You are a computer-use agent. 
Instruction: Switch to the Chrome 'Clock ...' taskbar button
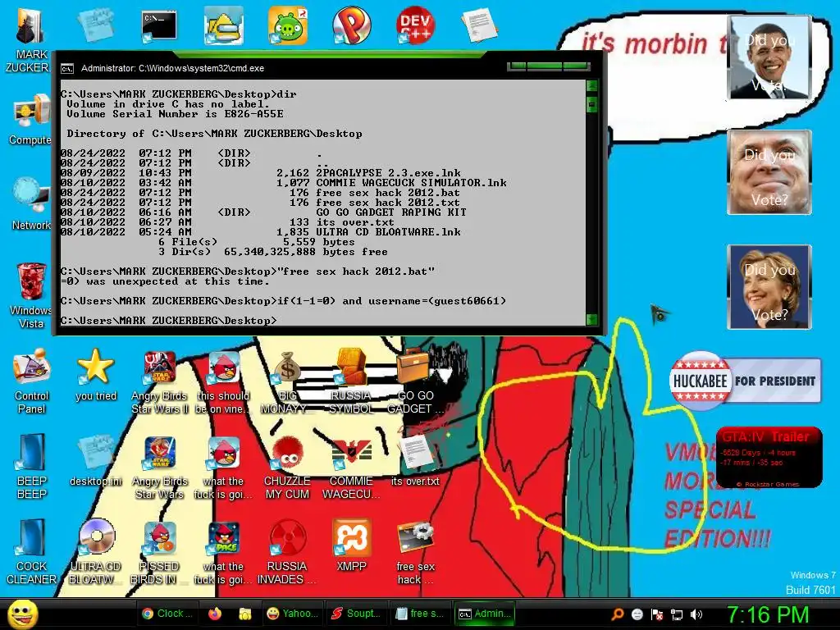click(x=167, y=614)
